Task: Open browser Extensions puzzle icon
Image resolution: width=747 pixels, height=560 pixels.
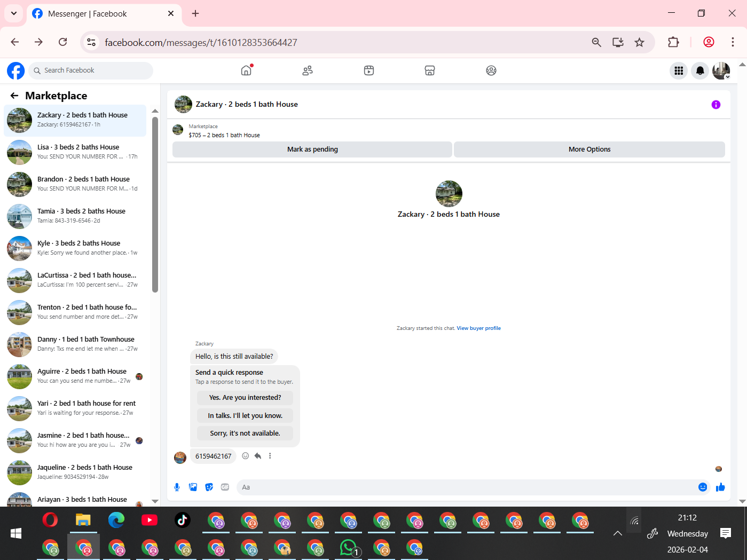Action: [x=673, y=42]
